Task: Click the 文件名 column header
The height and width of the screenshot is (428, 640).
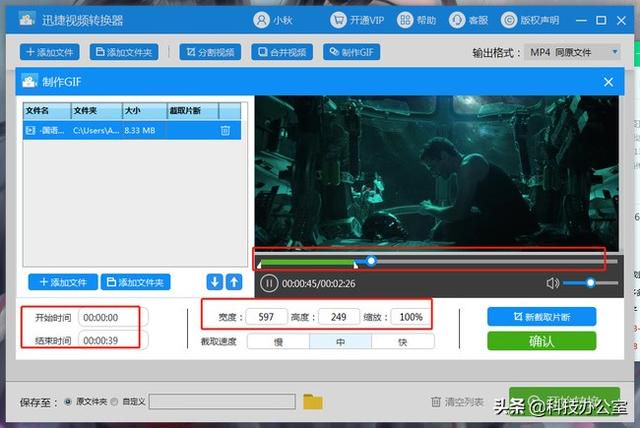Action: pyautogui.click(x=47, y=111)
